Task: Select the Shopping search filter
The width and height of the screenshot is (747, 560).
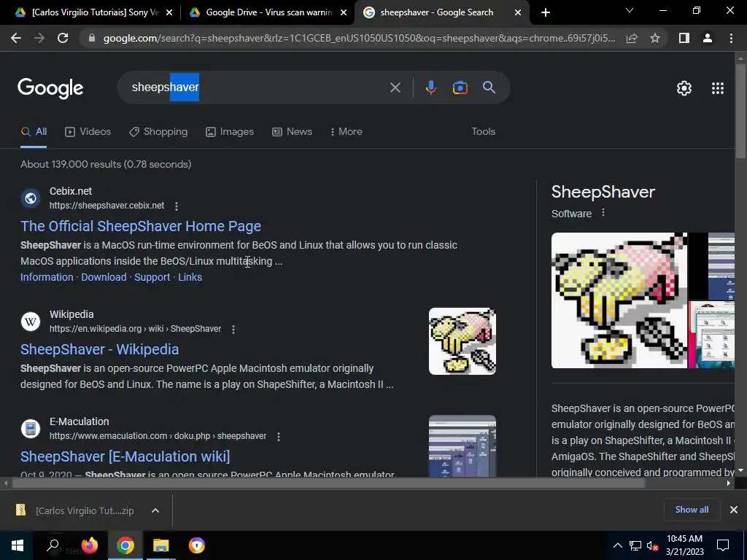Action: click(158, 132)
